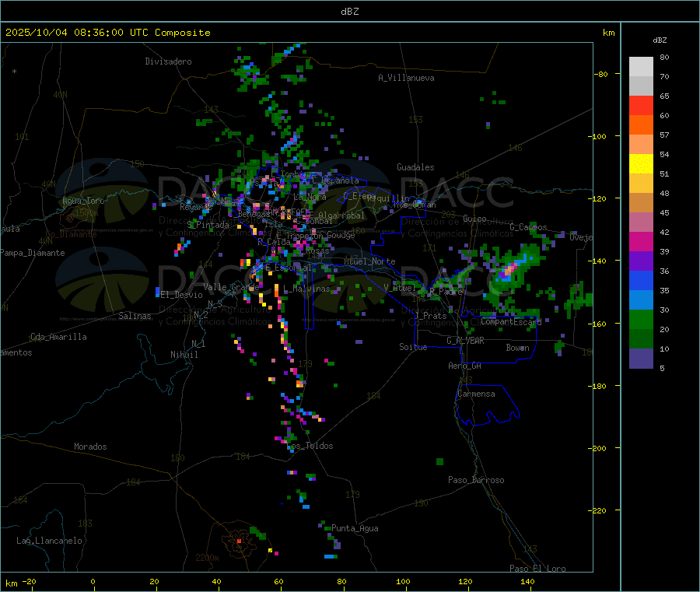Select the Algarrobal label
700x592 pixels.
341,215
